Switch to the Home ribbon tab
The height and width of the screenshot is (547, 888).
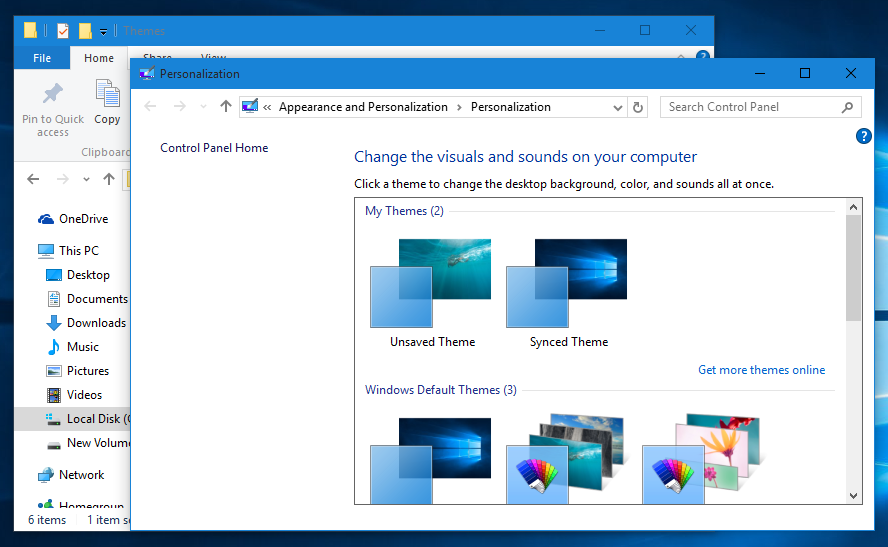click(x=99, y=58)
